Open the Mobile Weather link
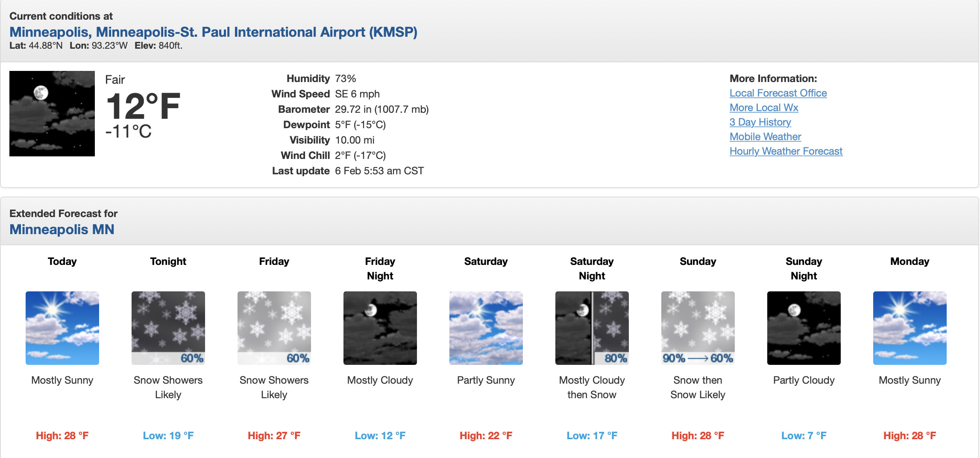This screenshot has height=458, width=980. coord(765,137)
